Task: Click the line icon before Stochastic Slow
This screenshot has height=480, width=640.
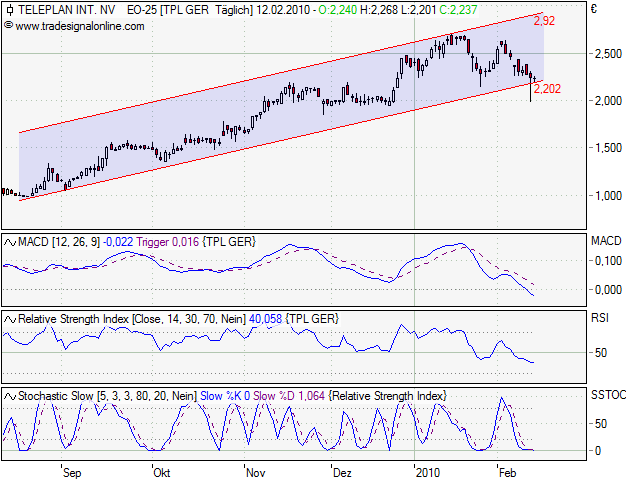Action: click(10, 396)
